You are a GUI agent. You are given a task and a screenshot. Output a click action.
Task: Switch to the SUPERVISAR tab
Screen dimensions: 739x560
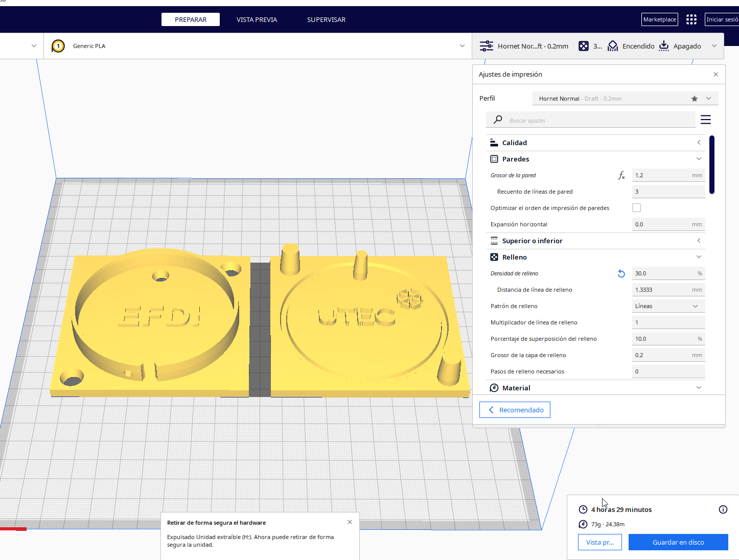click(x=326, y=19)
